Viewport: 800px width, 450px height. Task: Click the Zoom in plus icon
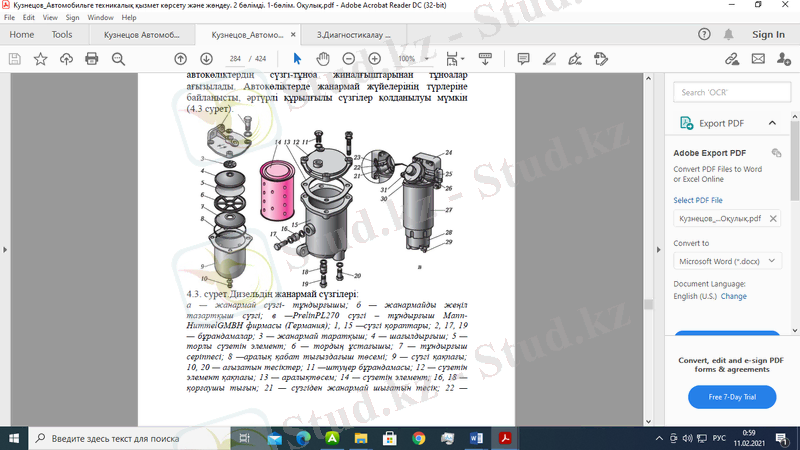pyautogui.click(x=375, y=59)
